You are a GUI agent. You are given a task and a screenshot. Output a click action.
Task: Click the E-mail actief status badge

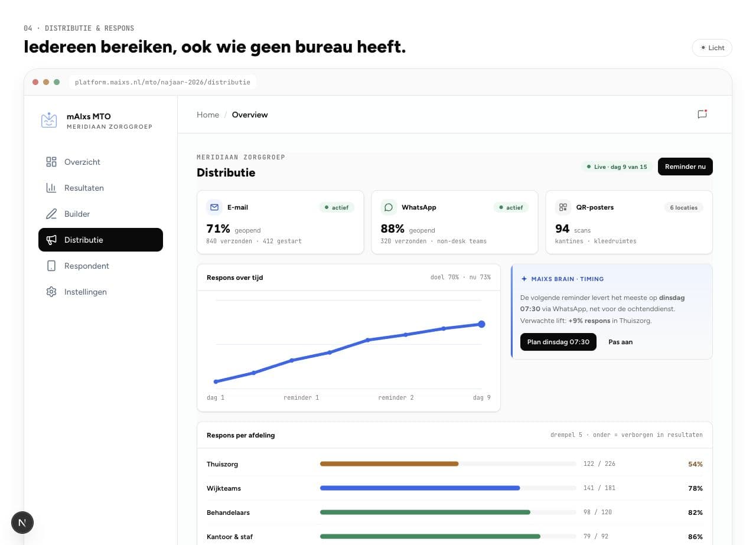pyautogui.click(x=337, y=208)
